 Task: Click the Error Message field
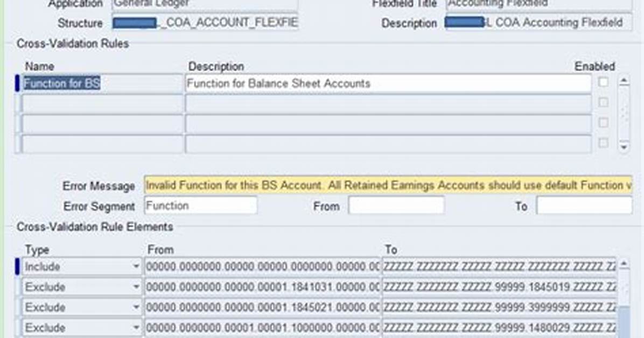[x=388, y=185]
